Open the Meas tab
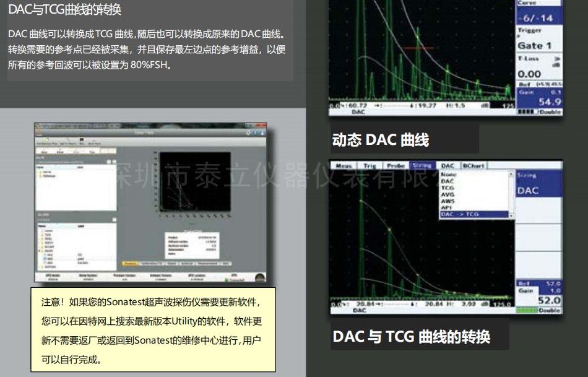 pos(345,166)
